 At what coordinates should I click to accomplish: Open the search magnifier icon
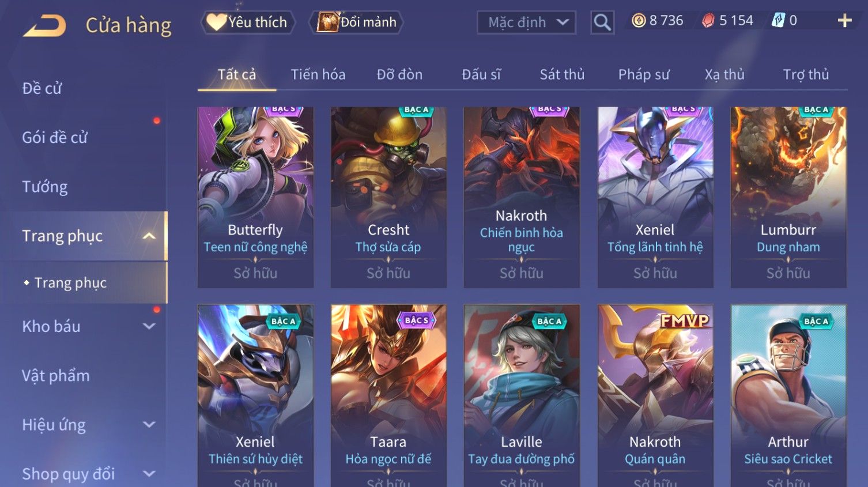point(602,22)
